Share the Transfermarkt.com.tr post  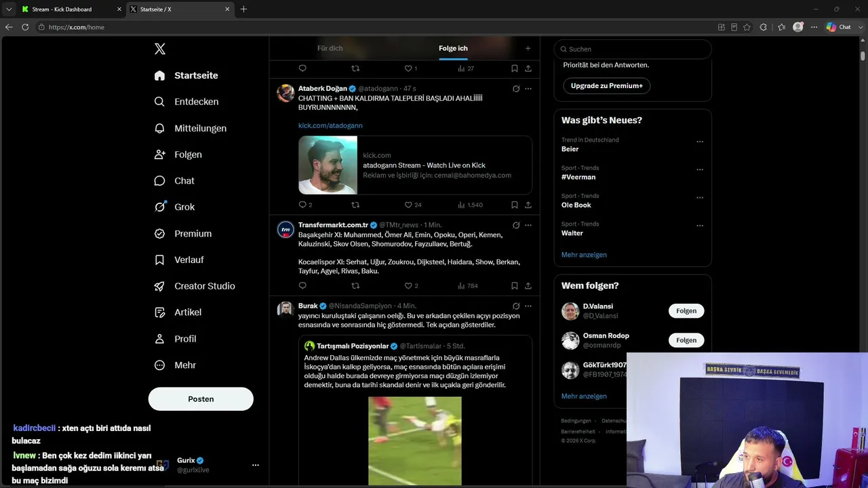coord(528,285)
